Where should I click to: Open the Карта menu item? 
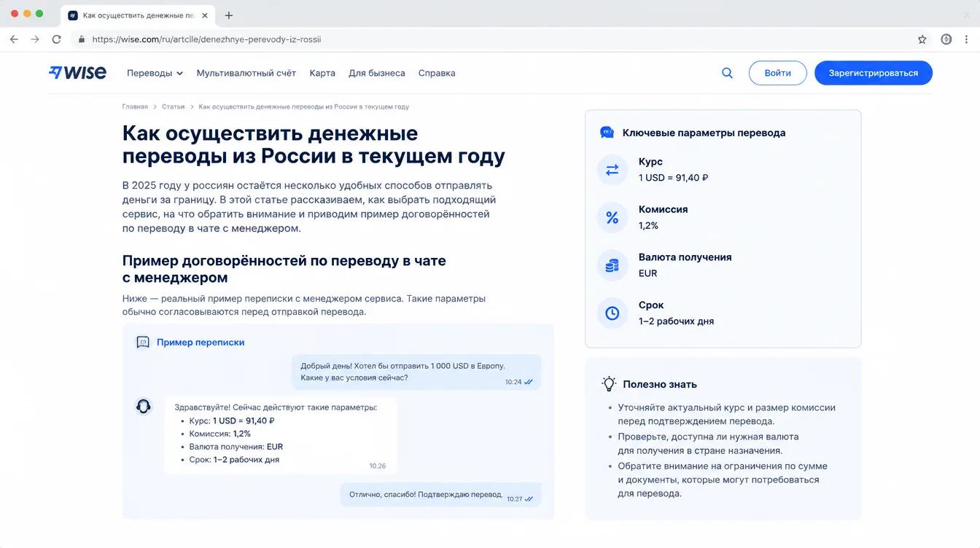[x=322, y=73]
